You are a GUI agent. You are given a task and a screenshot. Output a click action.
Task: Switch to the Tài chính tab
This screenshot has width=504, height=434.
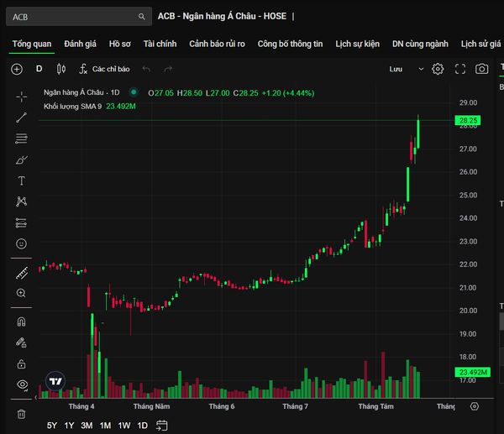click(160, 44)
